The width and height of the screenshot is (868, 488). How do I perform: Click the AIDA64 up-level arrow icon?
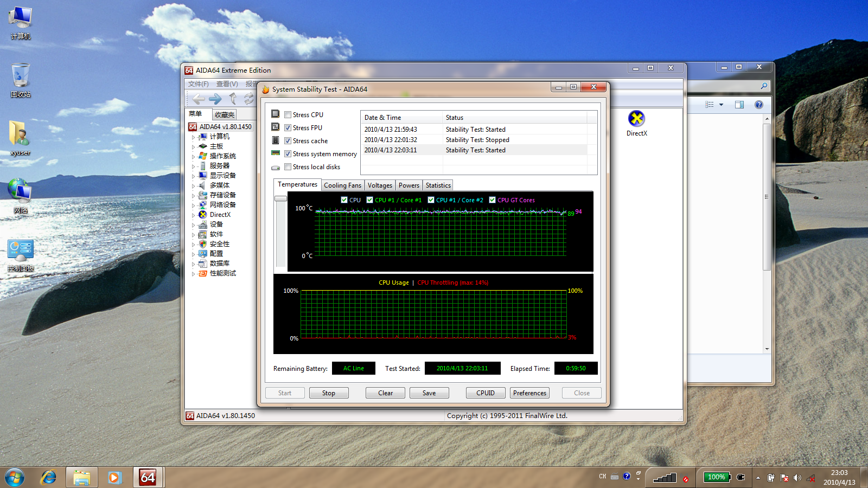point(233,99)
